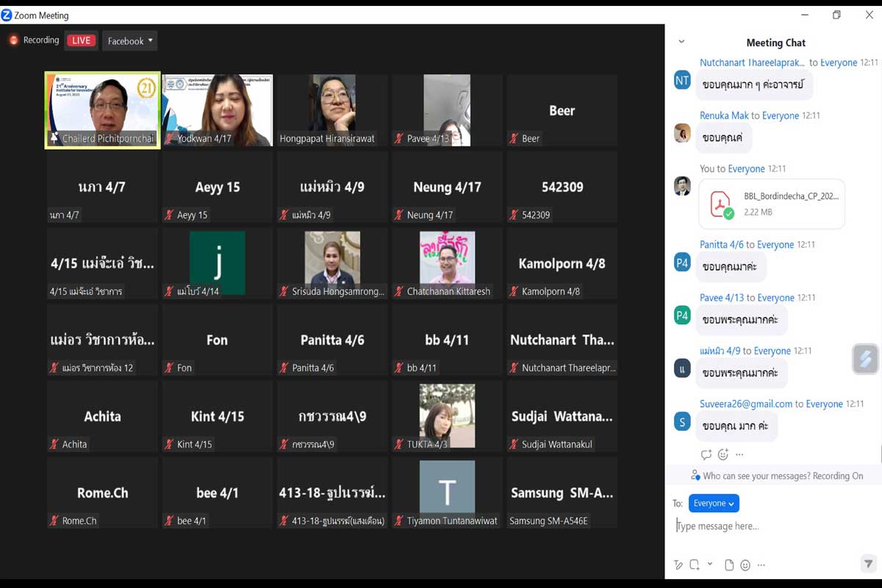
Task: Open the Everyone recipient dropdown
Action: (x=714, y=503)
